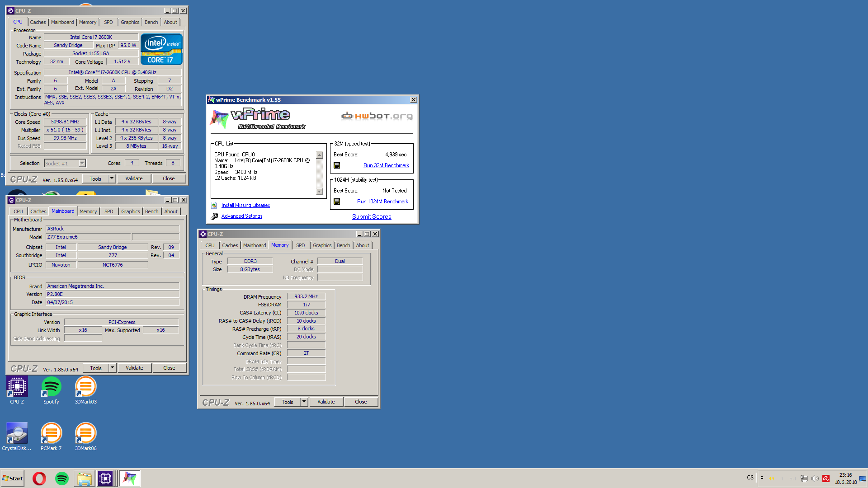Click Tools button in CPU tab window
Viewport: 868px width, 488px height.
pyautogui.click(x=95, y=178)
